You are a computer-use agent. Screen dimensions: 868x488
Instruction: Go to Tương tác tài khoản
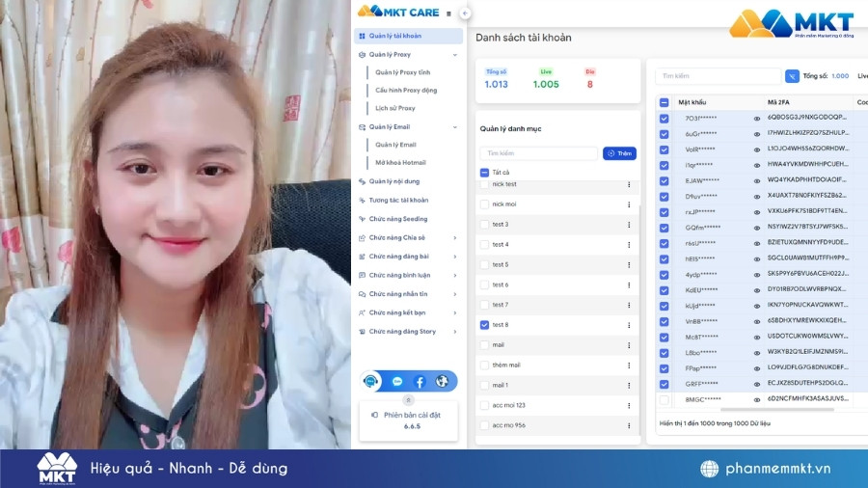(x=398, y=201)
